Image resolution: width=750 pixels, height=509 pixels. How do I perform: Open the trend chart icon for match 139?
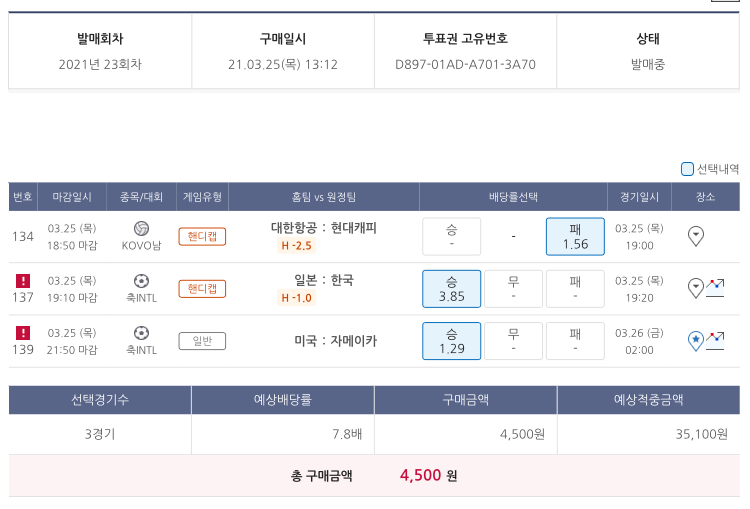(x=715, y=340)
